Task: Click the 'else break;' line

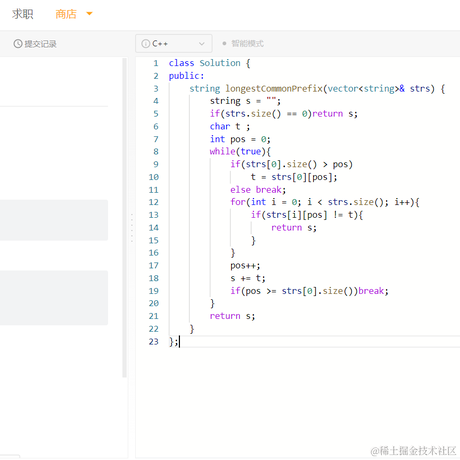Action: coord(258,189)
